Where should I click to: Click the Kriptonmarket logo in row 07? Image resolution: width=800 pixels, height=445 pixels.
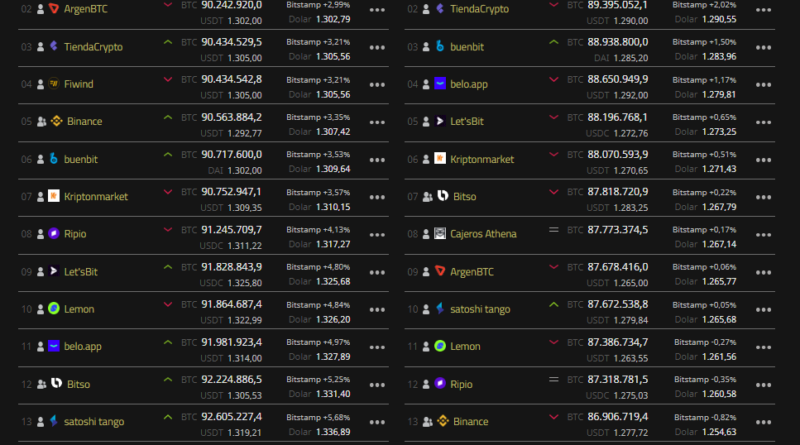[x=54, y=196]
